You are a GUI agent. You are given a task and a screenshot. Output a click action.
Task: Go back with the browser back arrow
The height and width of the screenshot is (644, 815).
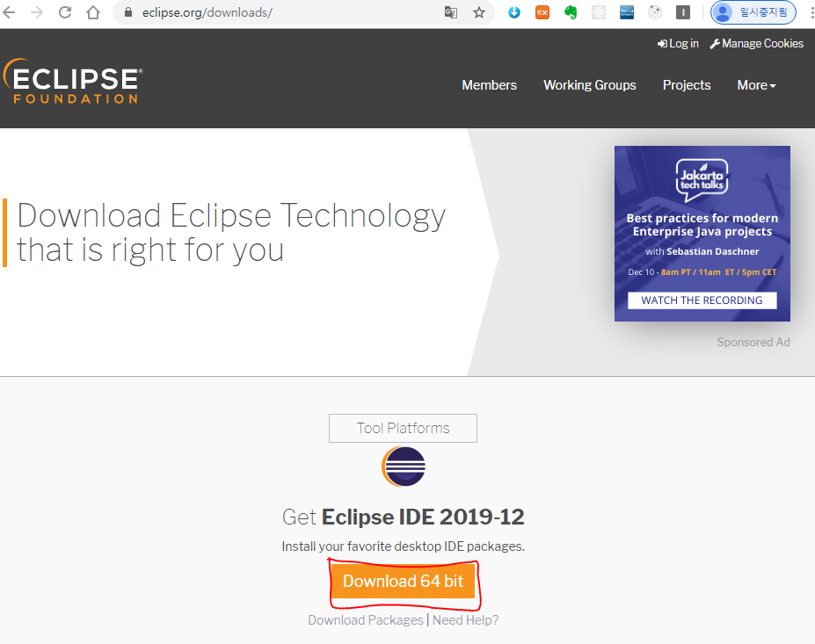9,12
